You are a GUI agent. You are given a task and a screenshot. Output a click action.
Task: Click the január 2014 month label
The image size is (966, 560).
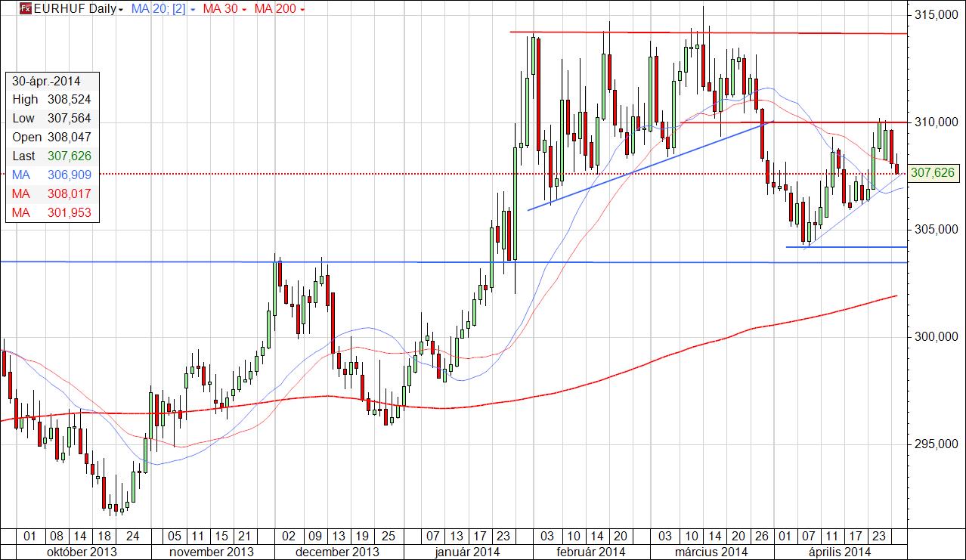point(466,552)
